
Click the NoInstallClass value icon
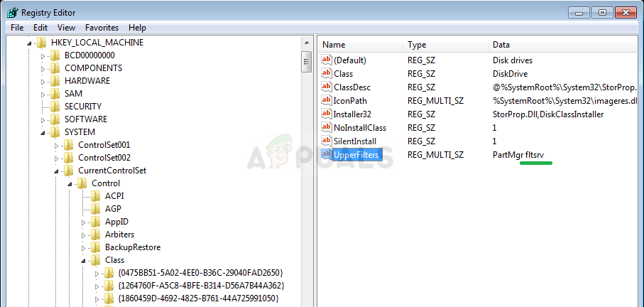[327, 128]
